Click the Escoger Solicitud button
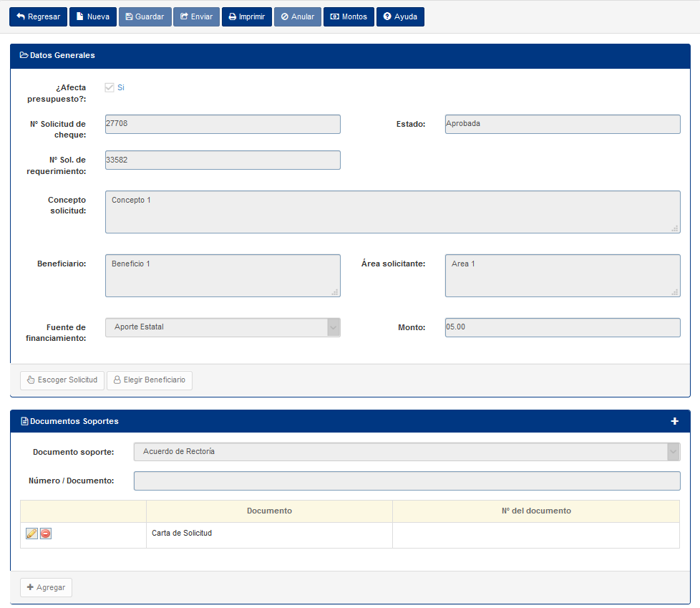The image size is (700, 608). click(62, 380)
